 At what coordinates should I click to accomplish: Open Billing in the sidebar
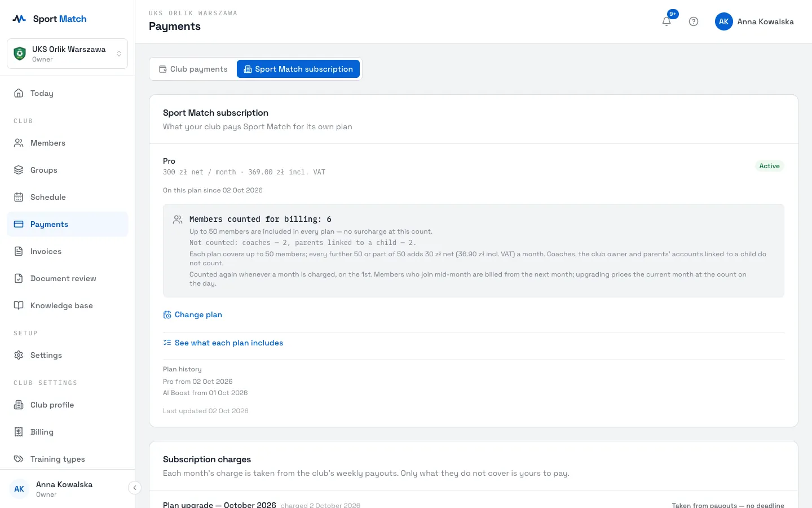click(67, 432)
